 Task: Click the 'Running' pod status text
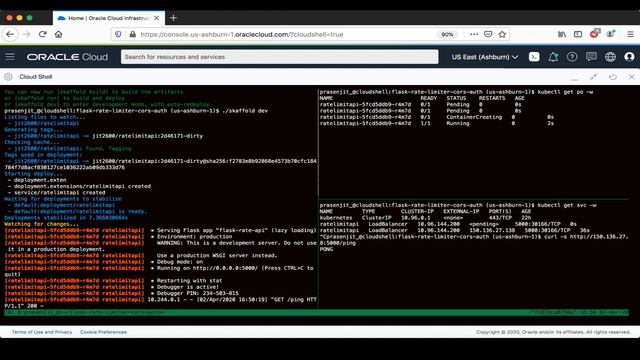click(458, 123)
